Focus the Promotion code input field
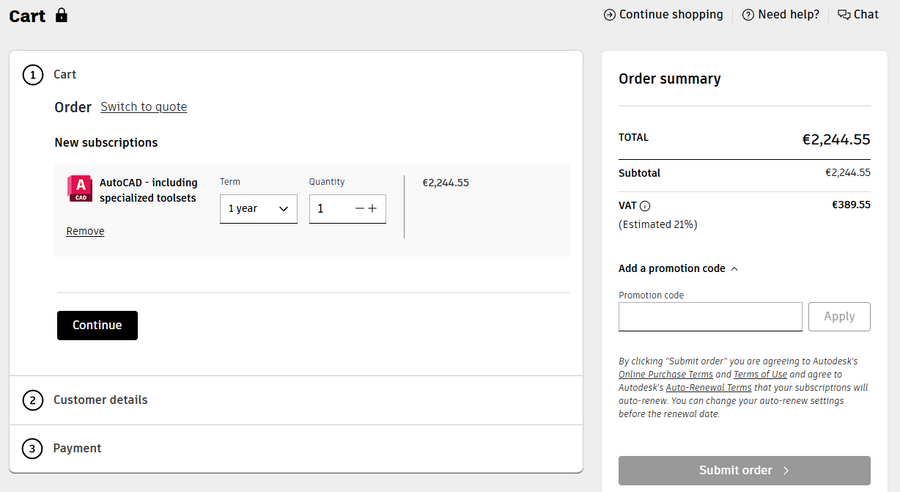 coord(710,316)
